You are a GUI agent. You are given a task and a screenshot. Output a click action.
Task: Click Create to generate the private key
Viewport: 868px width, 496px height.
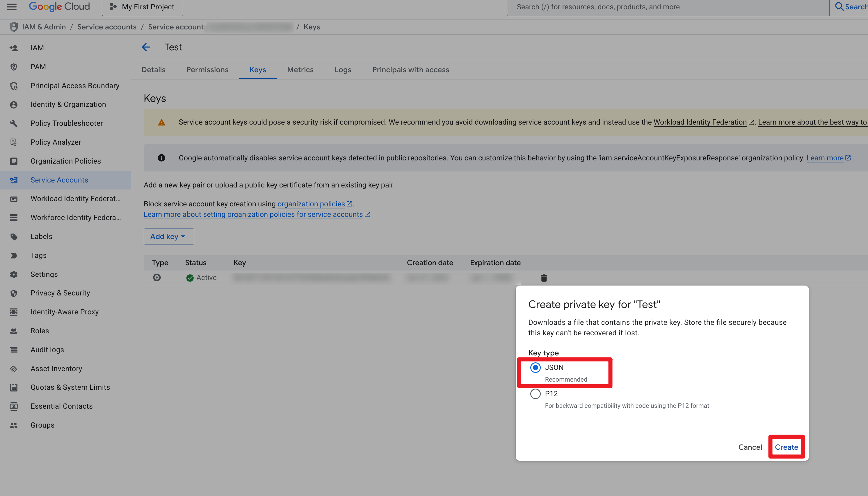click(x=786, y=447)
